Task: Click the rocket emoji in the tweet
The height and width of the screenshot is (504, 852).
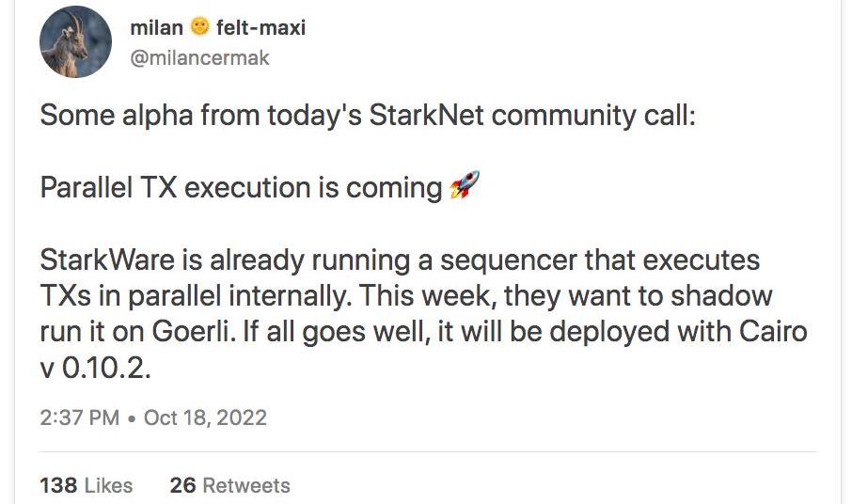Action: point(465,185)
